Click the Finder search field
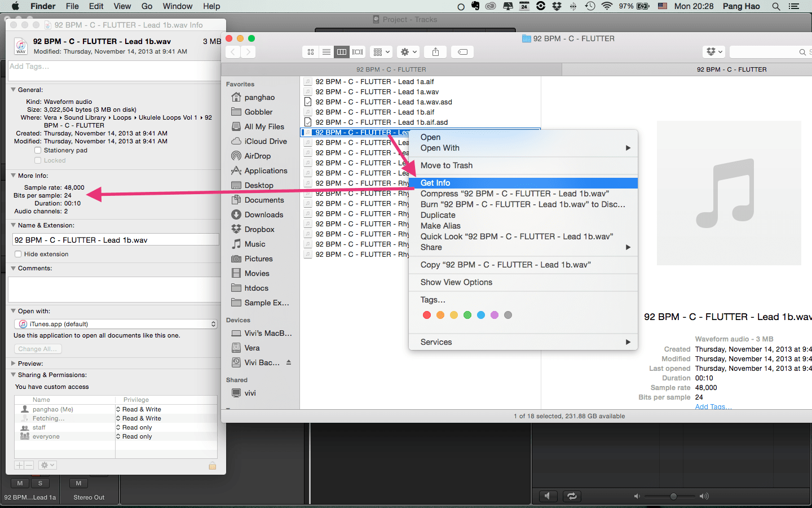Image resolution: width=812 pixels, height=508 pixels. tap(771, 52)
